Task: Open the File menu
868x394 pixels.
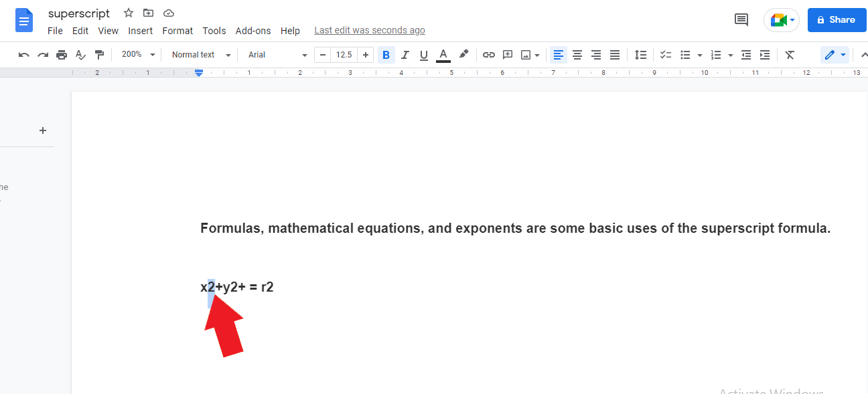Action: [x=55, y=31]
